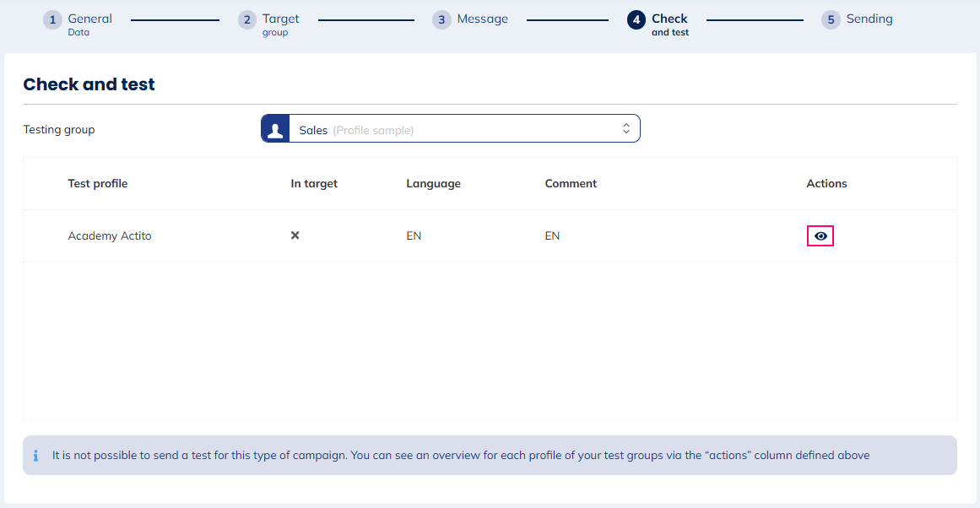Click the X mark in the In target column

tap(295, 235)
